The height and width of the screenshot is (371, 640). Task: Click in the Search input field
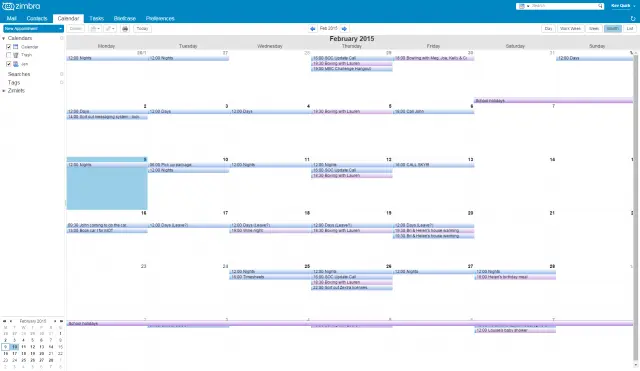coord(563,6)
